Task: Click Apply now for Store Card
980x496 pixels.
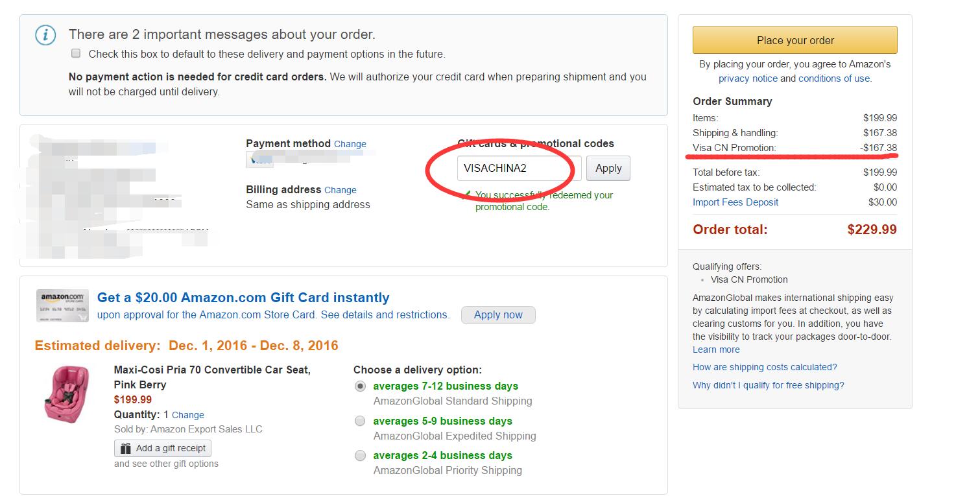Action: pos(497,315)
